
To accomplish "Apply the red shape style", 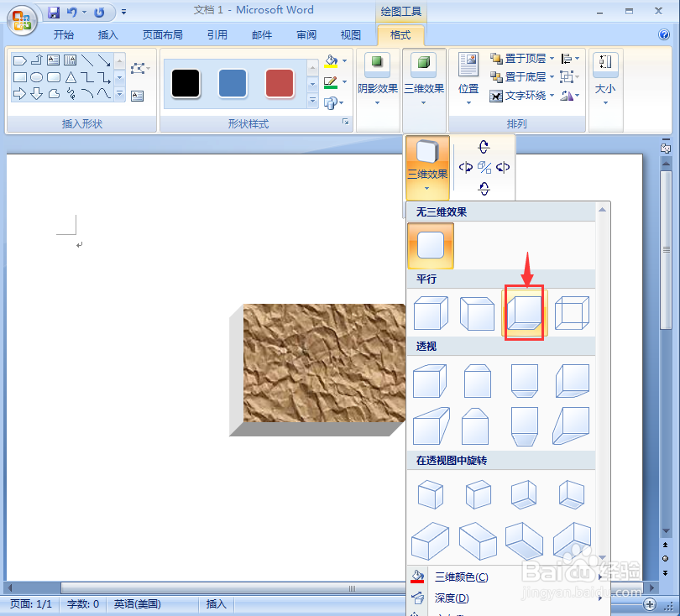I will coord(280,83).
